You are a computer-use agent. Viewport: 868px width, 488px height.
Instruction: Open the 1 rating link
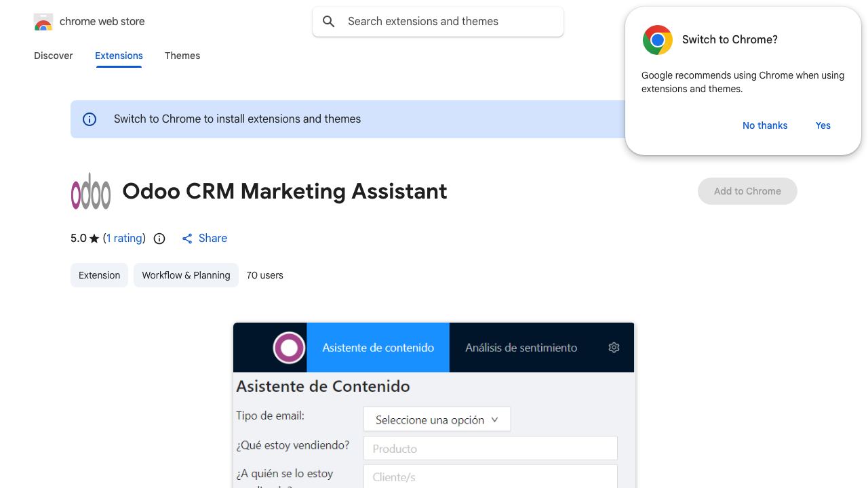tap(125, 239)
